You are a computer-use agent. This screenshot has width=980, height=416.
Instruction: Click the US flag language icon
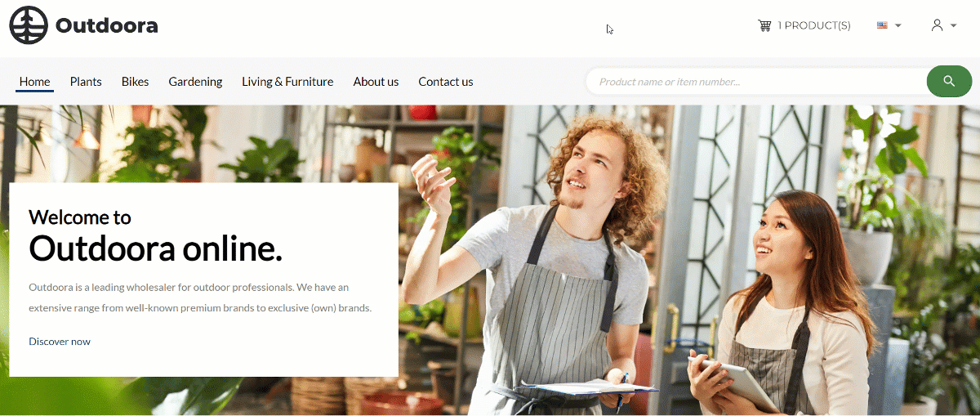[882, 25]
